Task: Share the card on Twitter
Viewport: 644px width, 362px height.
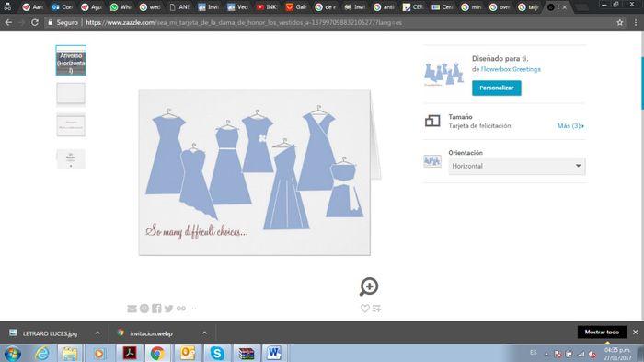Action: point(168,309)
